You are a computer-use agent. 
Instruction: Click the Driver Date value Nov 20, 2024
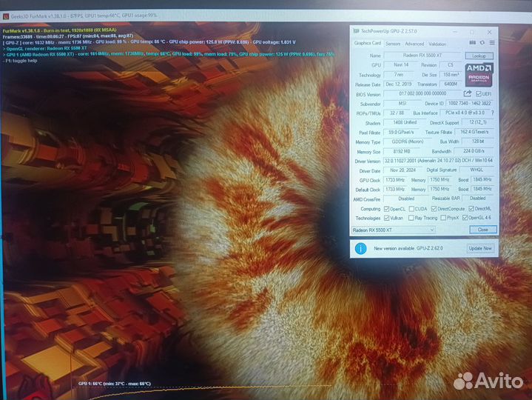(403, 170)
